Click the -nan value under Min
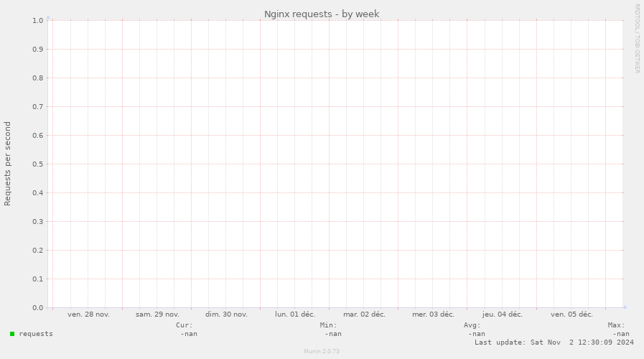 (x=333, y=334)
